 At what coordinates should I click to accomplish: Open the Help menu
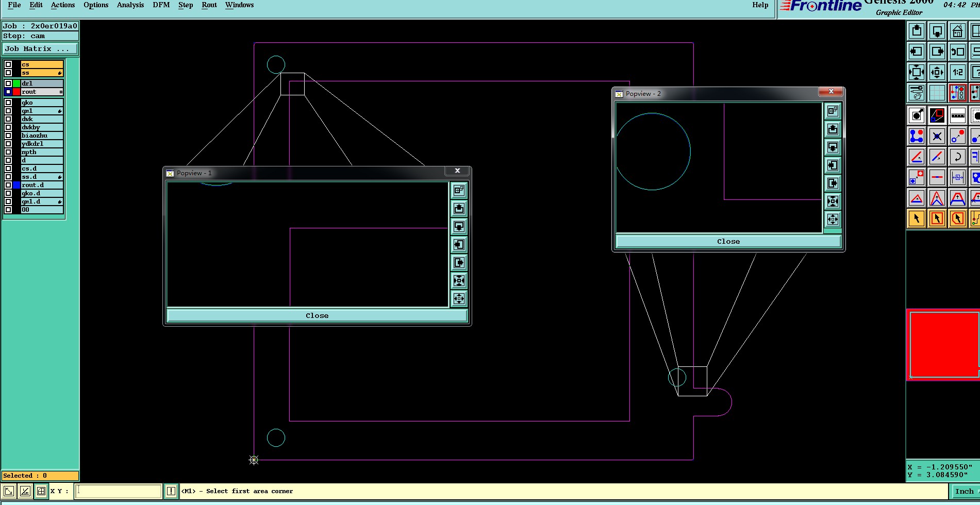[760, 5]
